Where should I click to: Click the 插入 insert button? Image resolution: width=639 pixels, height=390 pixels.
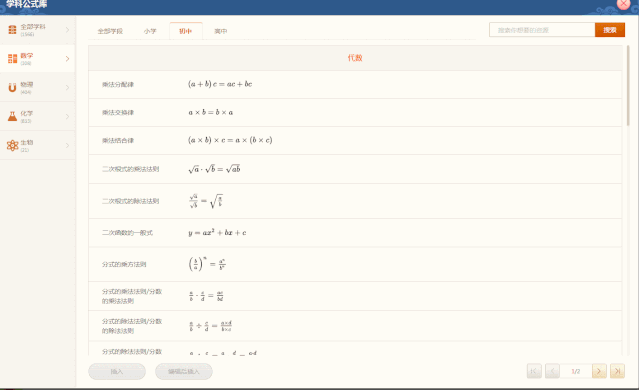pyautogui.click(x=117, y=371)
